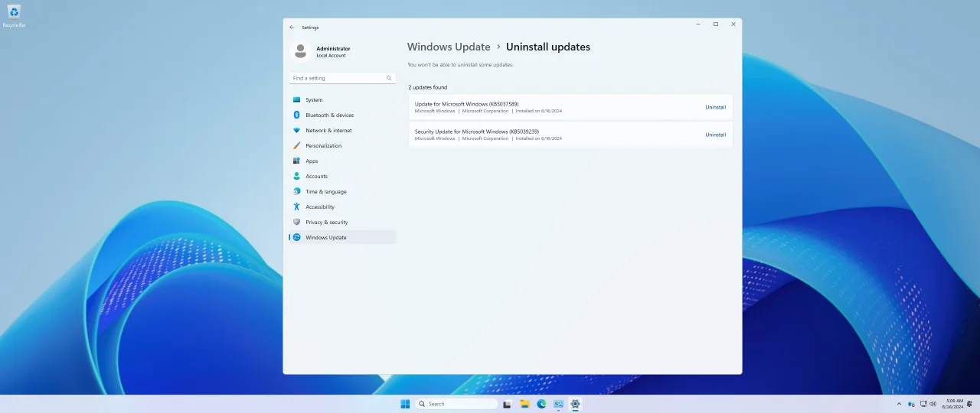Maximize the Settings window
Image resolution: width=980 pixels, height=413 pixels.
(716, 24)
